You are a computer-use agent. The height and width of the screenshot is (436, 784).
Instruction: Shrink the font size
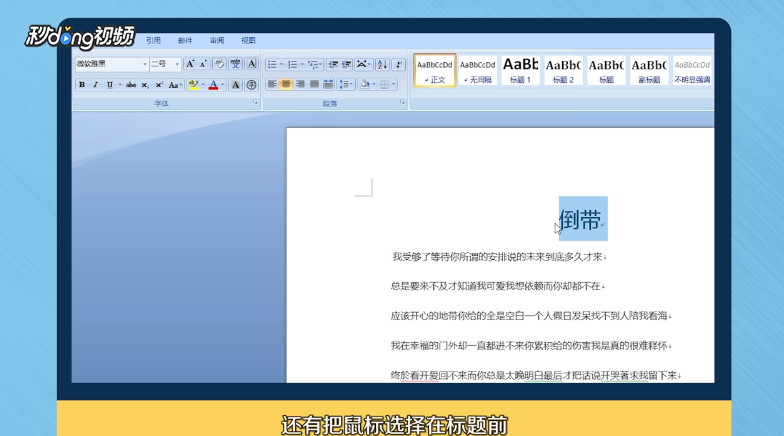203,64
